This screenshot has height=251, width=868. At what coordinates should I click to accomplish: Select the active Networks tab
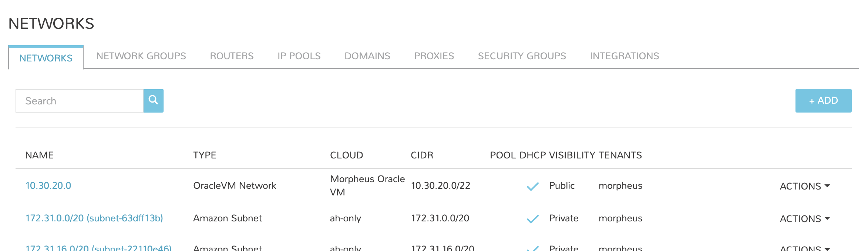(46, 58)
